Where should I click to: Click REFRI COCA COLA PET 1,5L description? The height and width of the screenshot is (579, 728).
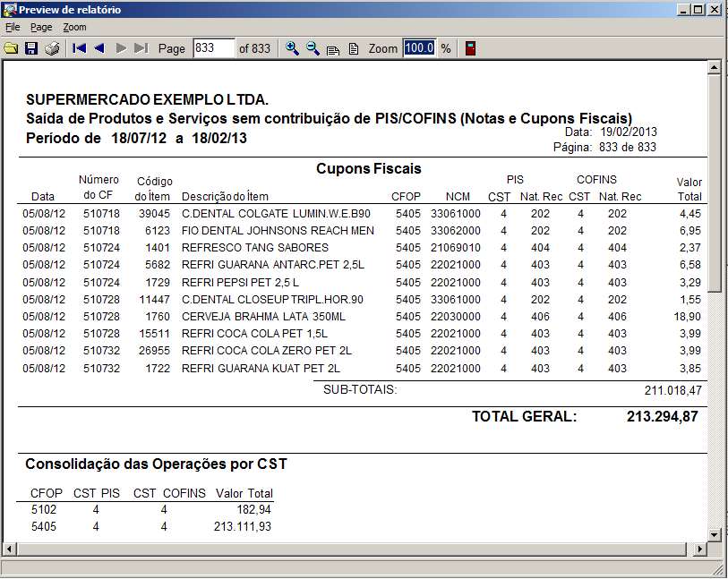[x=254, y=334]
